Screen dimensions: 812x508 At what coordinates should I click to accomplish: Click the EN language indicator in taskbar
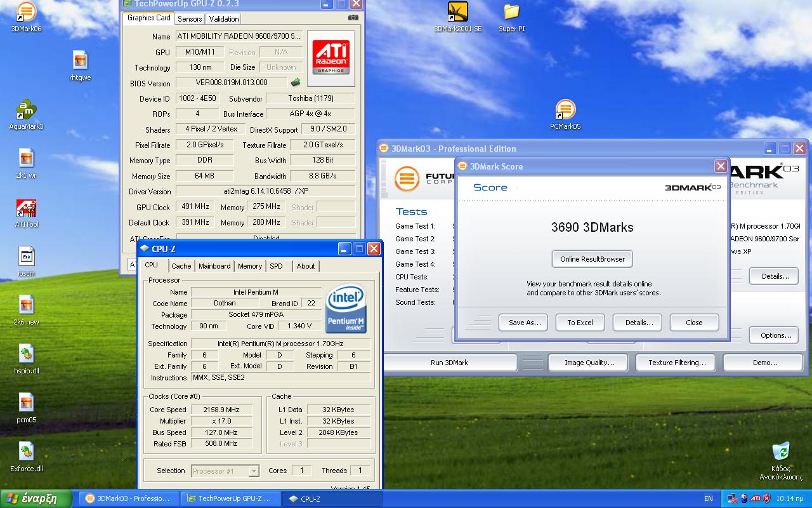tap(709, 499)
